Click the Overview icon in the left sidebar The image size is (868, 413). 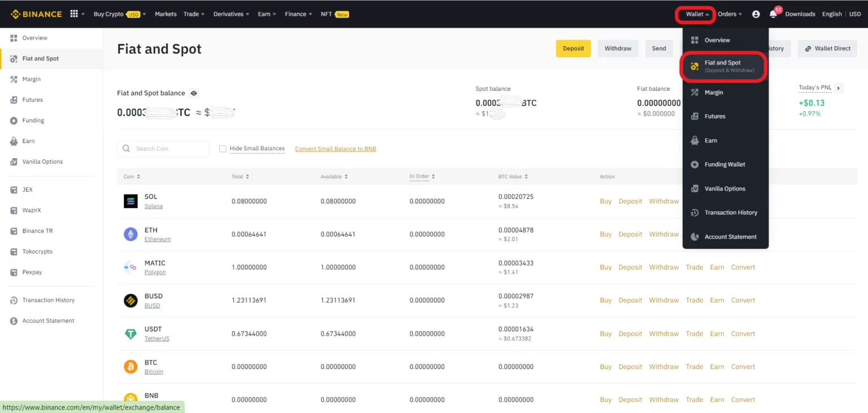[x=14, y=38]
